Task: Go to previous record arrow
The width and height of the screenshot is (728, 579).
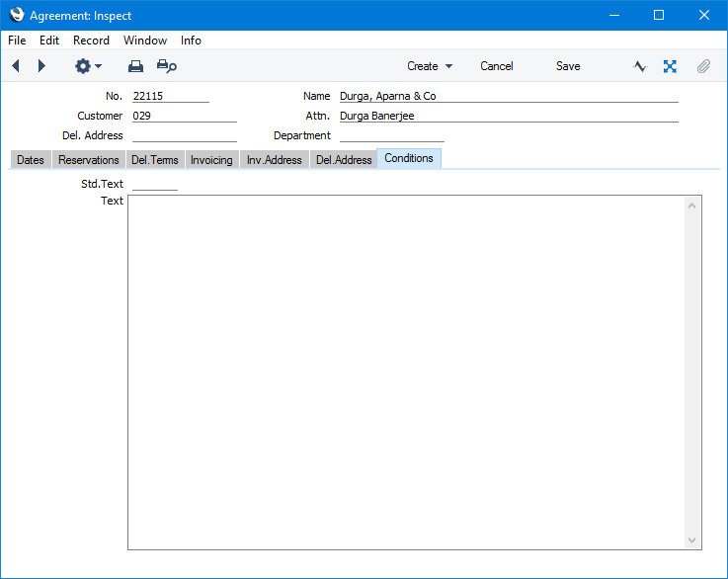Action: 16,66
